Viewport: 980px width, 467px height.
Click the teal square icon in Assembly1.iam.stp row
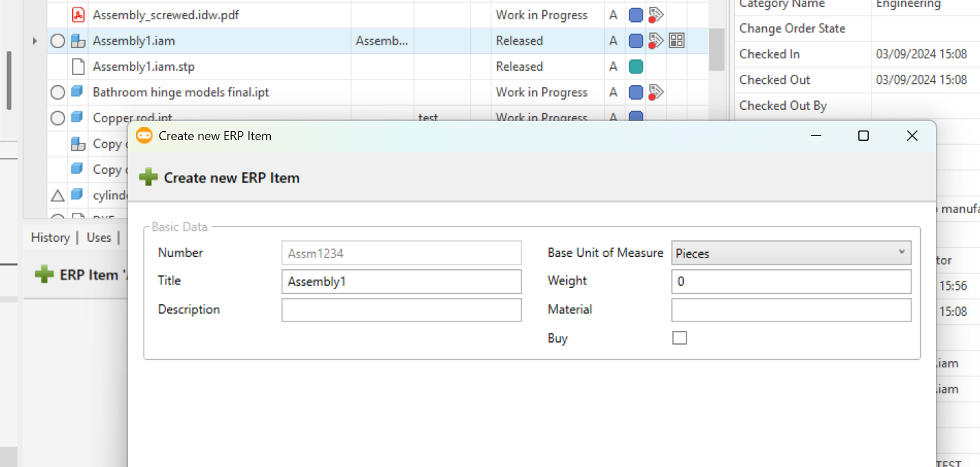click(x=636, y=67)
